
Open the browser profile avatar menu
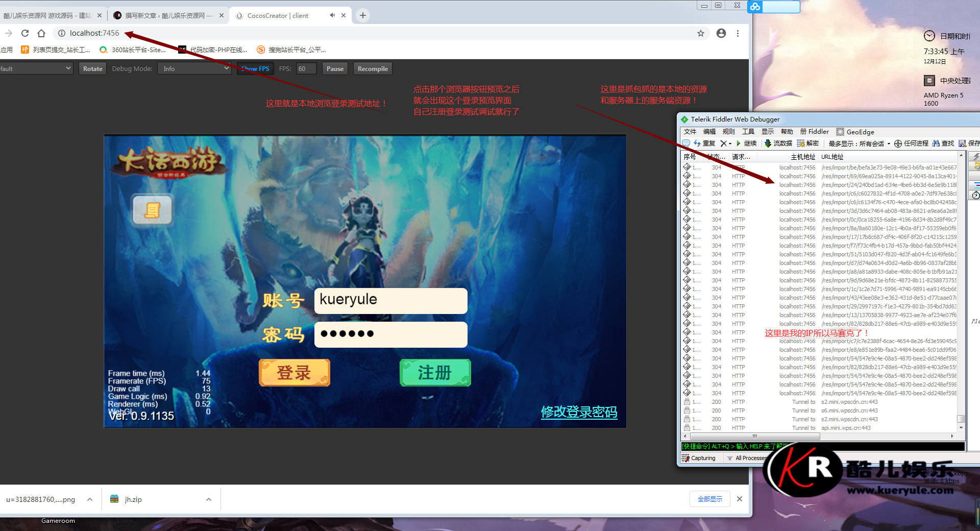(x=721, y=33)
